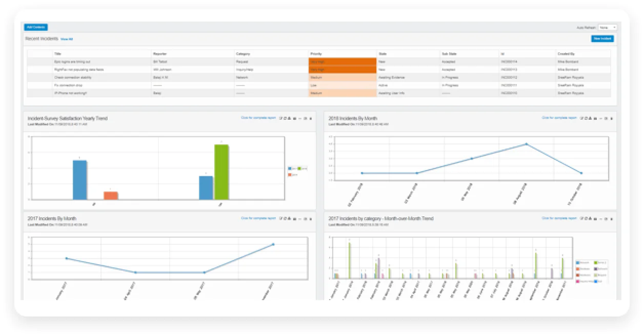Sort incidents by Title column header
This screenshot has width=644, height=336.
(x=58, y=54)
